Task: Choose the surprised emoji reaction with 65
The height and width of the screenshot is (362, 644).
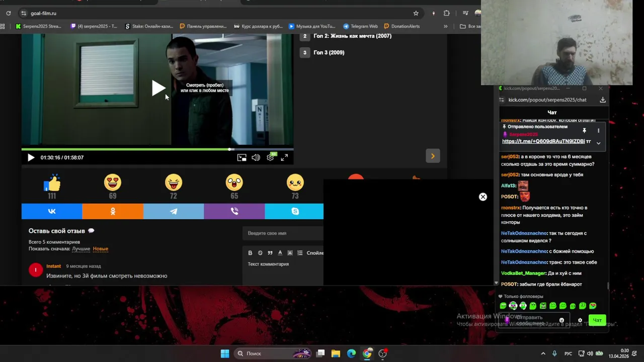Action: tap(234, 182)
